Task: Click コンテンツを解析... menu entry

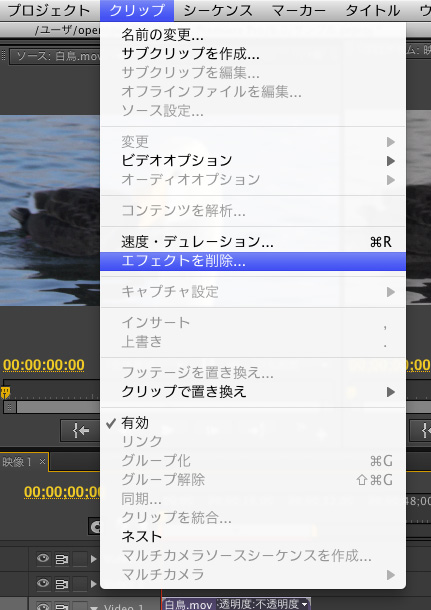Action: point(253,211)
